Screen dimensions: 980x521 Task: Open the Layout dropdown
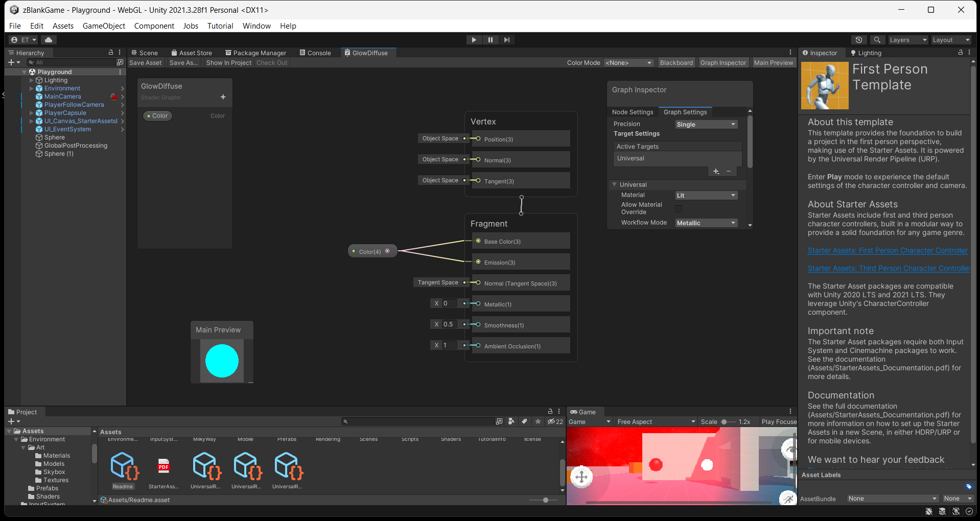click(x=951, y=40)
